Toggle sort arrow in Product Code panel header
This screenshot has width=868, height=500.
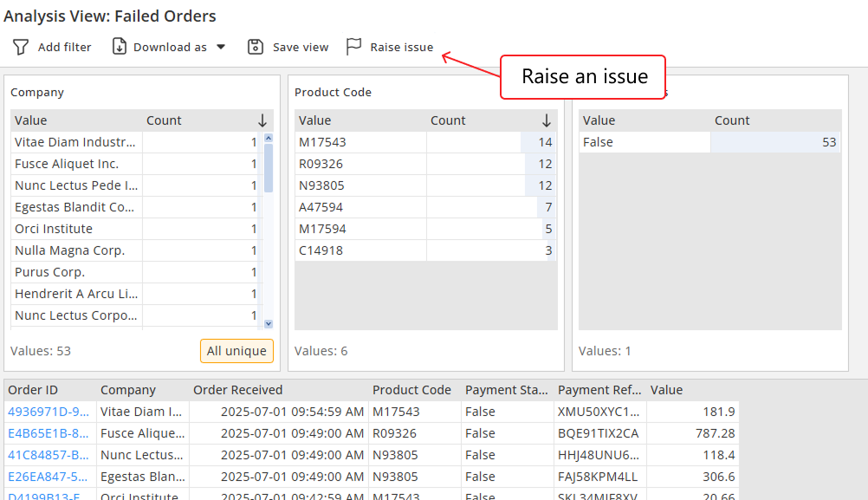pos(547,120)
